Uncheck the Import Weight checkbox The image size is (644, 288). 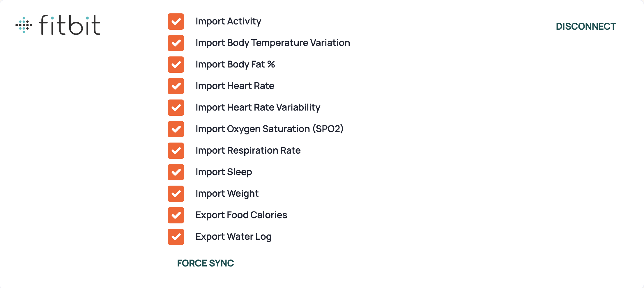pos(176,194)
